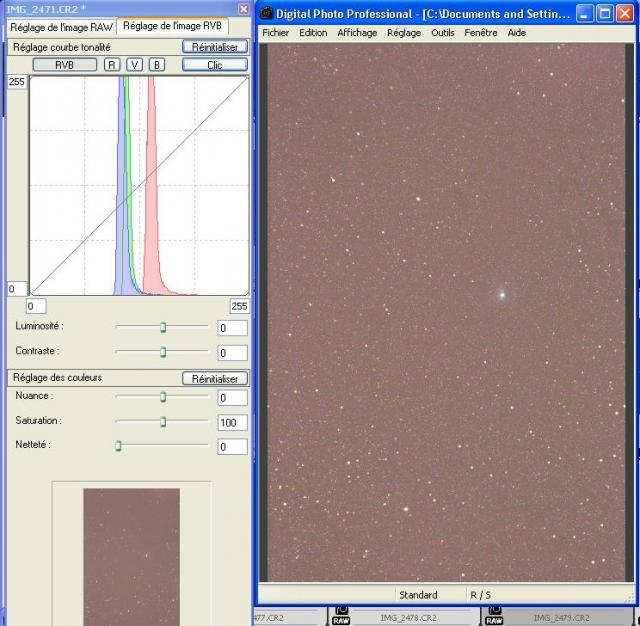Adjust the Contraste slider handle

coord(163,352)
